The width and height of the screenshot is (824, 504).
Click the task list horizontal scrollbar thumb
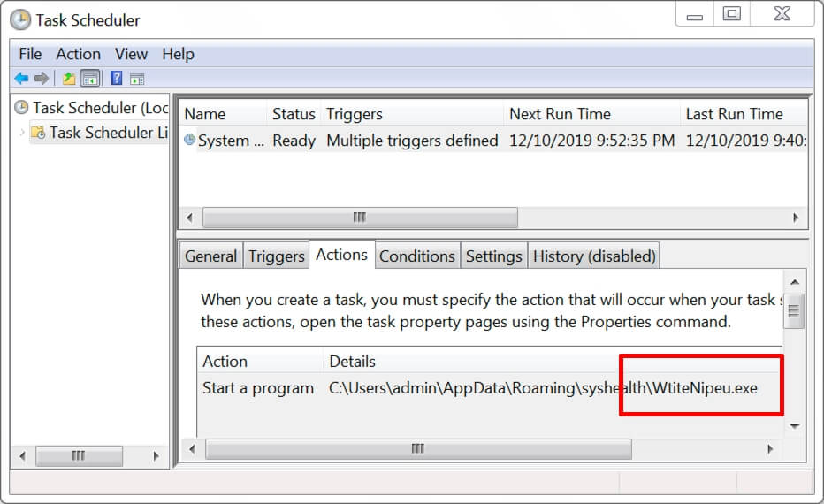(360, 217)
